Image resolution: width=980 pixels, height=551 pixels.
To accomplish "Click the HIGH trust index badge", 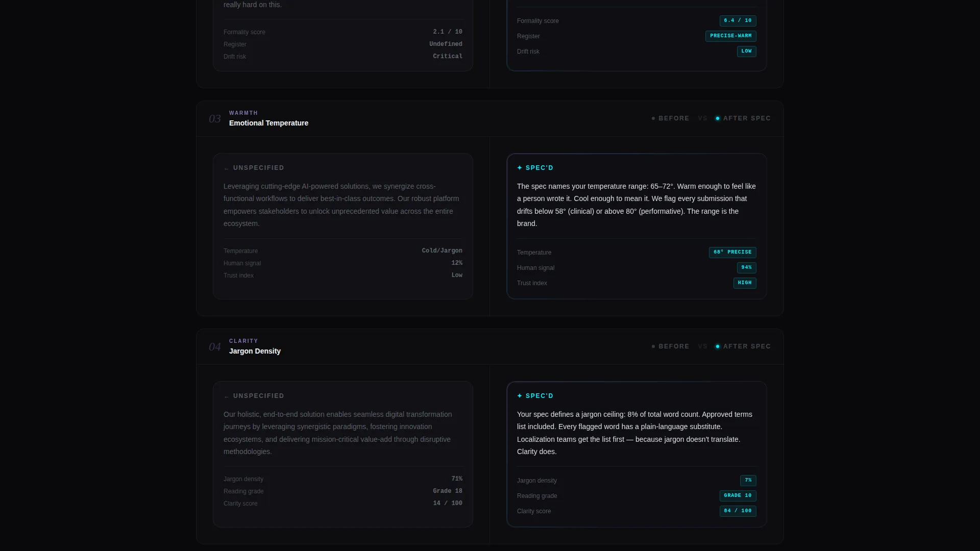I will 745,283.
